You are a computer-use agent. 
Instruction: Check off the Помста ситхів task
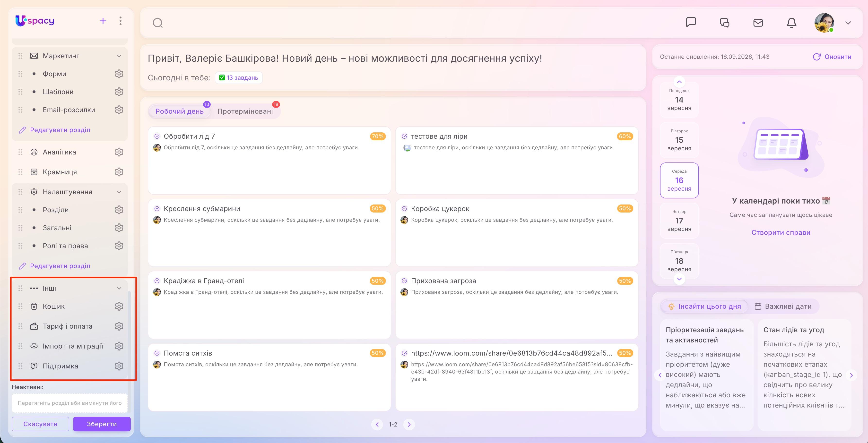pyautogui.click(x=157, y=353)
